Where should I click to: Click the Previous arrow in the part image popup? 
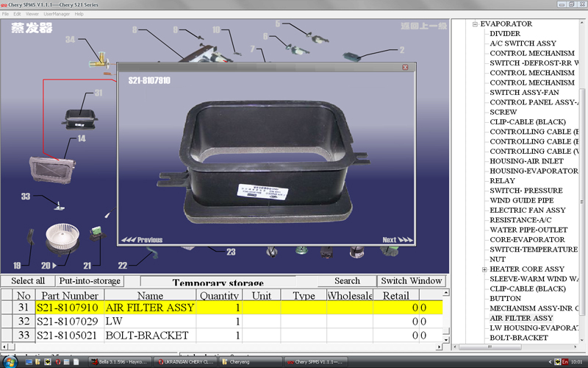(x=142, y=240)
